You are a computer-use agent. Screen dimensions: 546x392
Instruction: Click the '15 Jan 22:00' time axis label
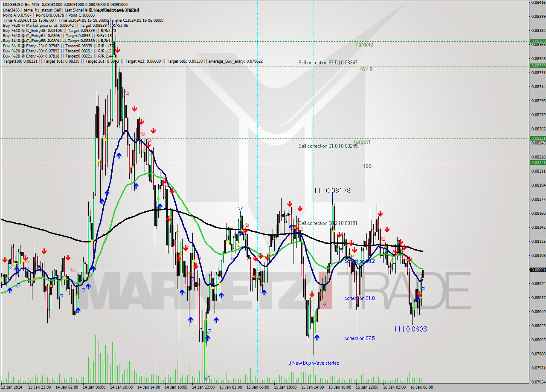(x=367, y=387)
